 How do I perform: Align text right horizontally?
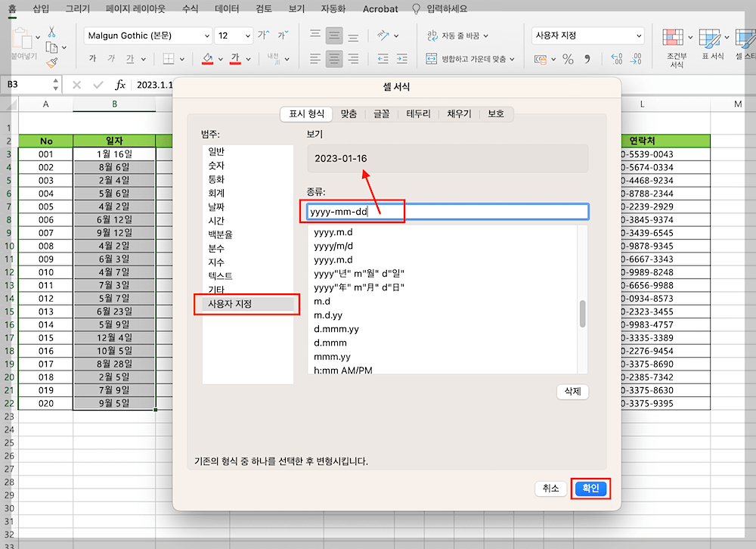pyautogui.click(x=353, y=59)
